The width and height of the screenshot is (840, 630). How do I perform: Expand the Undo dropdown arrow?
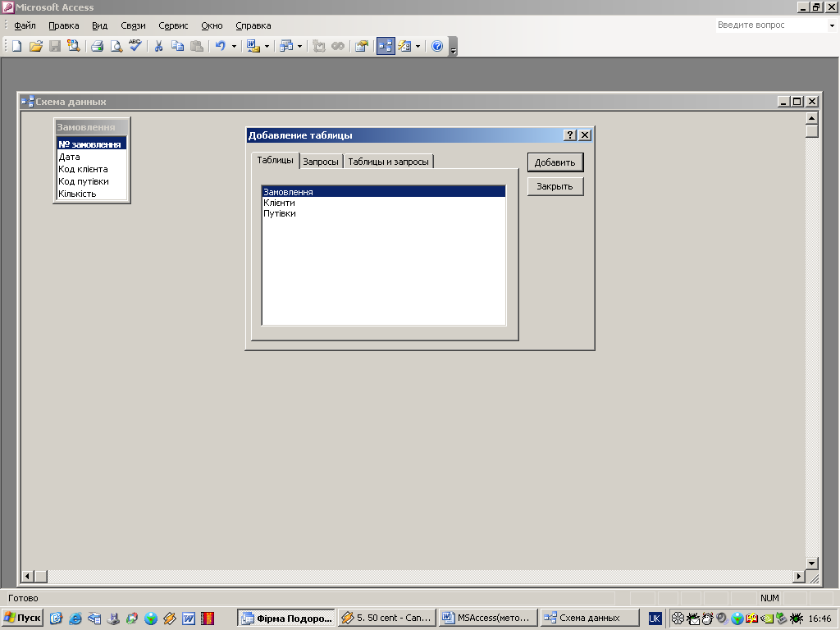tap(234, 47)
